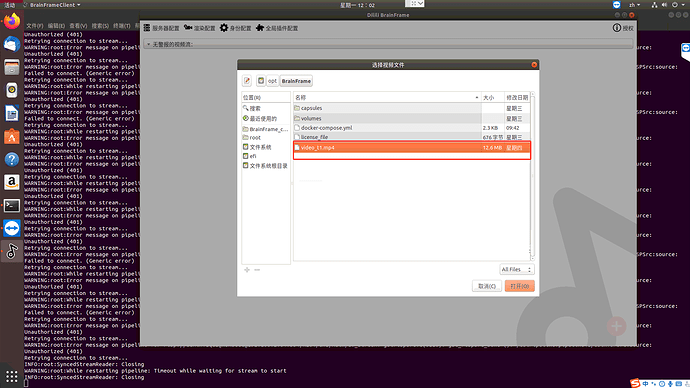
Task: Click the volume icon in top bar
Action: (x=664, y=5)
